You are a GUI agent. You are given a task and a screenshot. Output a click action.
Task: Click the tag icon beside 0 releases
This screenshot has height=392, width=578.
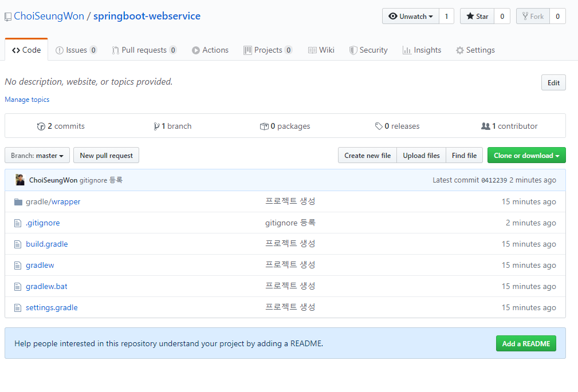[379, 126]
